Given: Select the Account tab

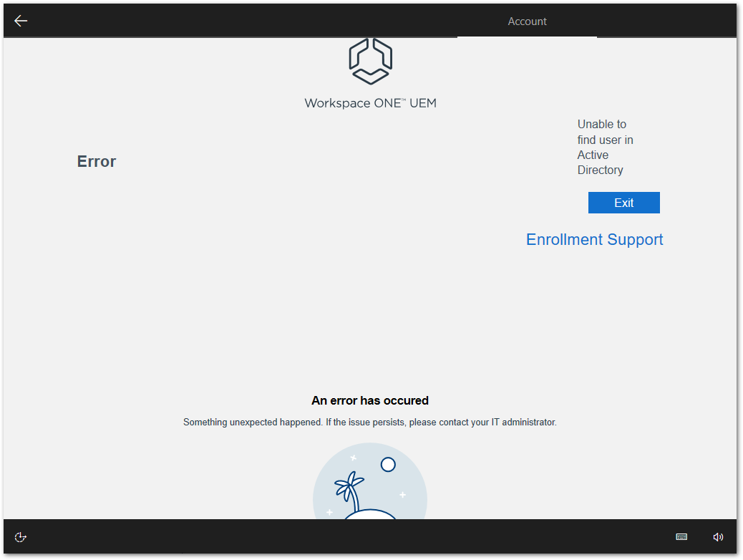Looking at the screenshot, I should pyautogui.click(x=527, y=21).
